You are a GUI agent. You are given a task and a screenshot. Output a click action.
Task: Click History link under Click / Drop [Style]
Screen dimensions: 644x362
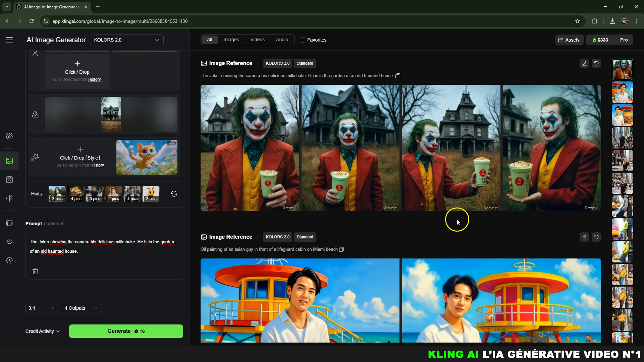pos(98,165)
